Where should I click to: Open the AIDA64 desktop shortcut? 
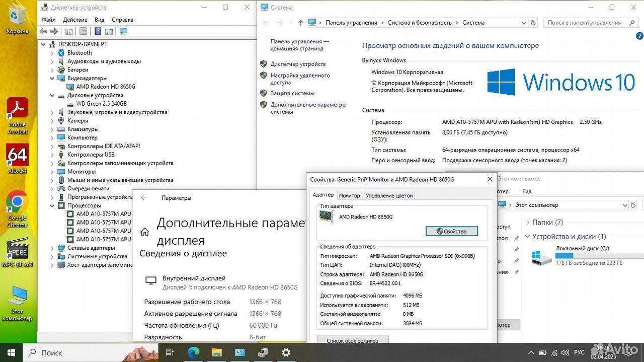point(18,159)
